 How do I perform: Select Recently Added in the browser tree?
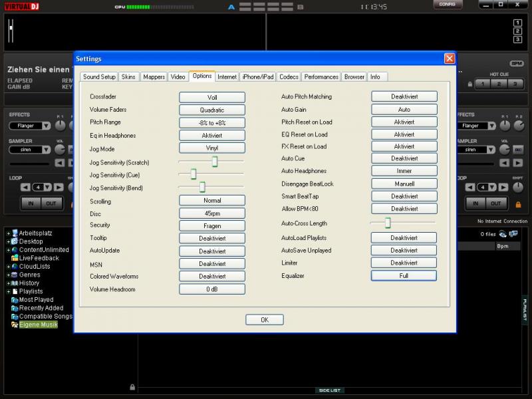click(41, 308)
